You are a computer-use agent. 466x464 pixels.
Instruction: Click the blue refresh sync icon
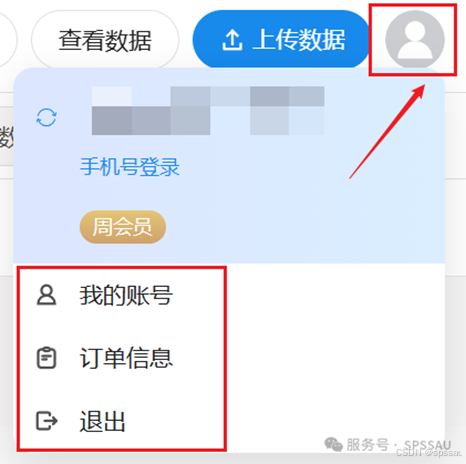46,117
